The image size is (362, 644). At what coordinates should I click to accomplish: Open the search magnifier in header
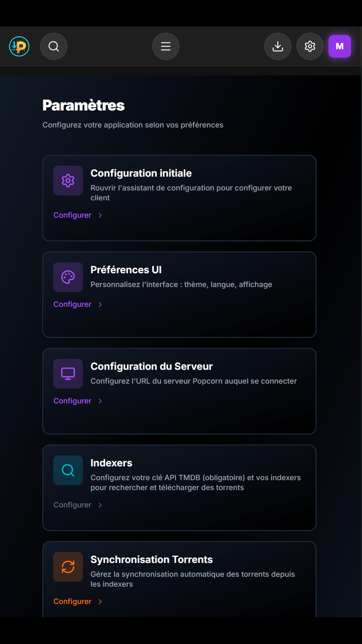(54, 46)
